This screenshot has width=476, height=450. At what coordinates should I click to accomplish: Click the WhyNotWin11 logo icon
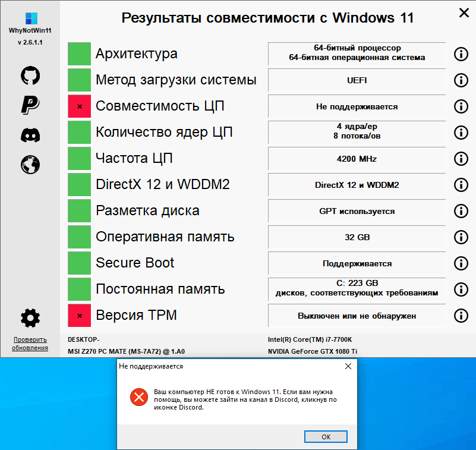click(31, 18)
